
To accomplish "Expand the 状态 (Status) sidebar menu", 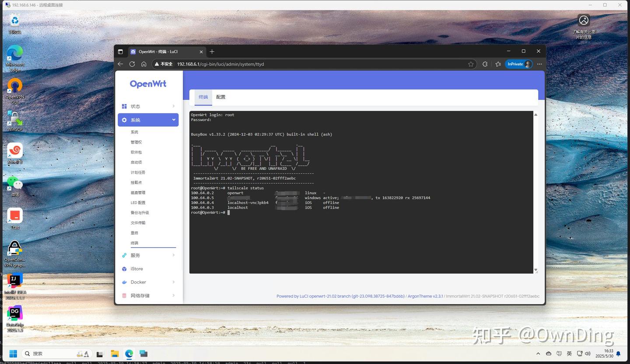I will 148,106.
